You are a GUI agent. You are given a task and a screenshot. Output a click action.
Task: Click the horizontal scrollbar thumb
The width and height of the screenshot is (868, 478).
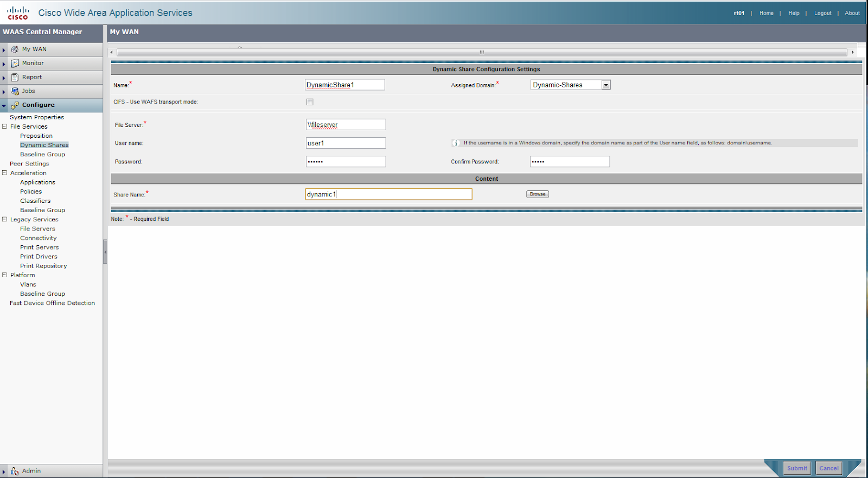(x=482, y=53)
